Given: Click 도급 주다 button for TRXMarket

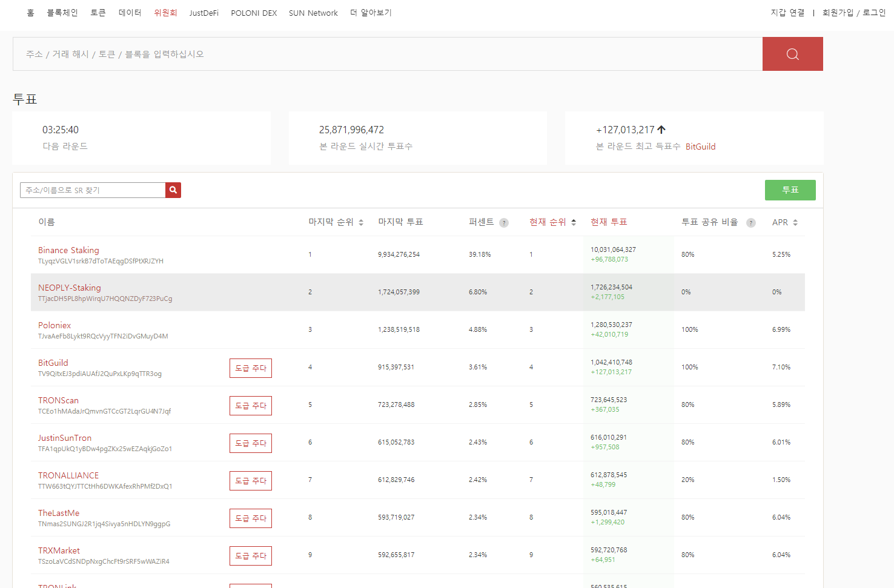Looking at the screenshot, I should coord(251,556).
